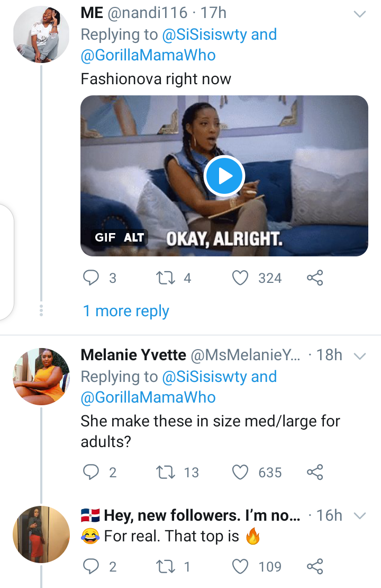Like the Fashionova tweet with 324 likes

241,278
